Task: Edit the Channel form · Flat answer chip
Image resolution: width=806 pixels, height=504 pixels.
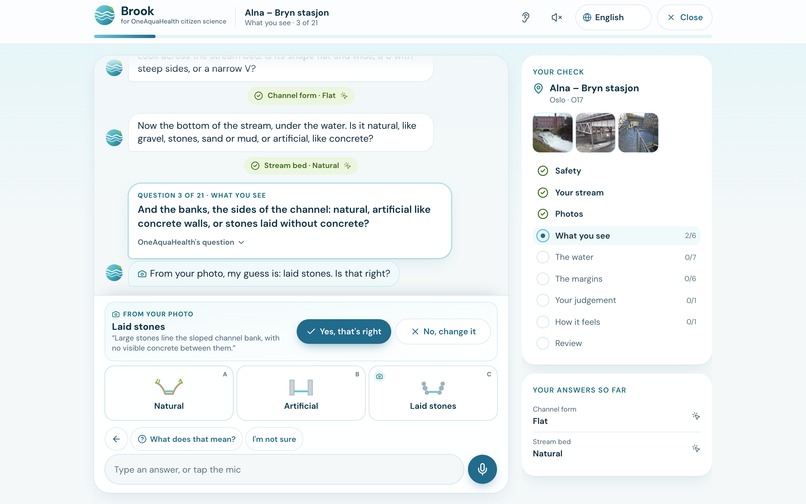Action: click(301, 96)
